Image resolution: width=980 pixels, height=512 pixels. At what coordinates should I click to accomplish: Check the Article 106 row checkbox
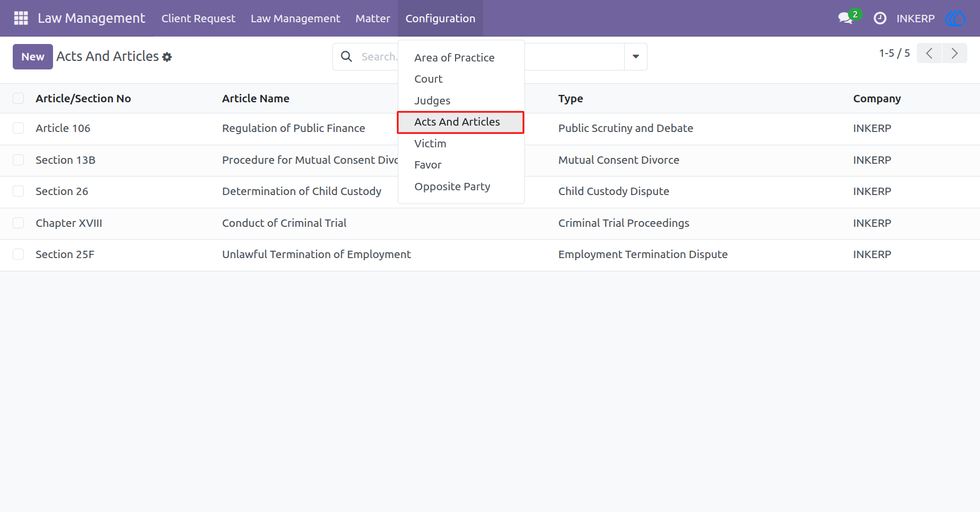(19, 128)
